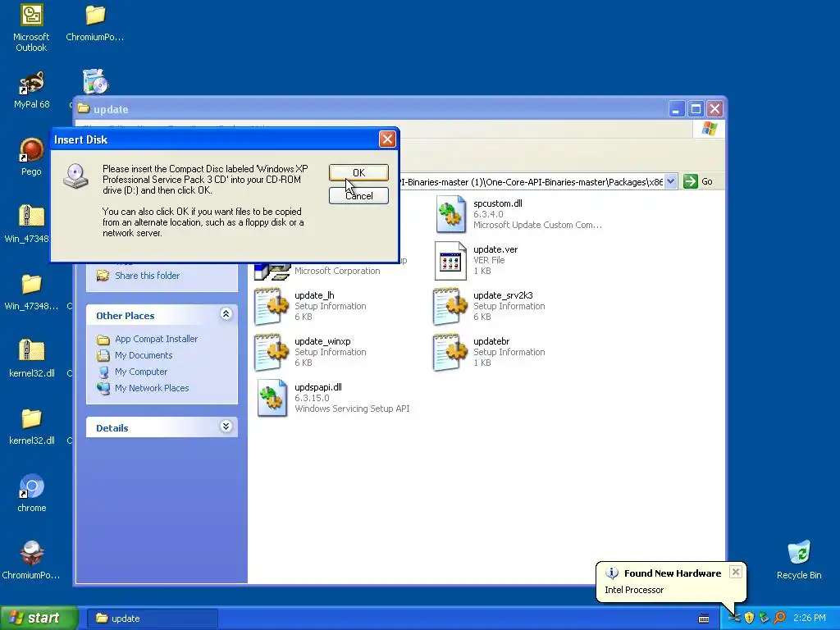840x630 pixels.
Task: Open My Computer from Other Places
Action: [141, 372]
